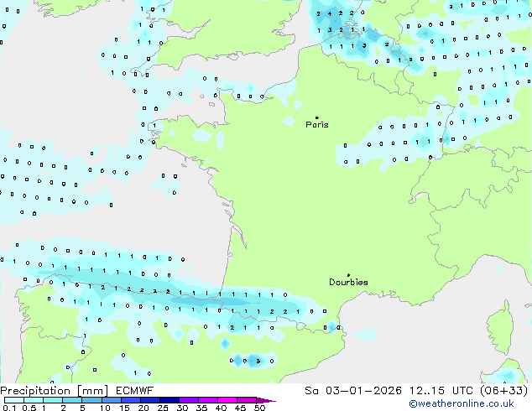Open the weatheronline.co.uk copyright link
This screenshot has height=411, width=532.
pyautogui.click(x=462, y=403)
